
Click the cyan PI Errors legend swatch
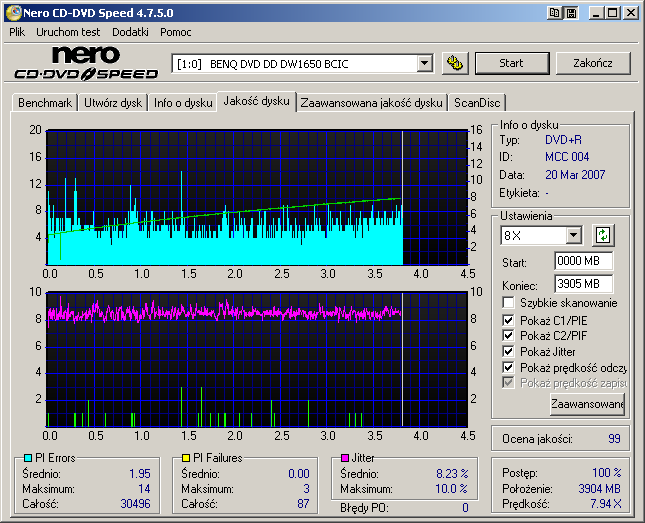(28, 458)
